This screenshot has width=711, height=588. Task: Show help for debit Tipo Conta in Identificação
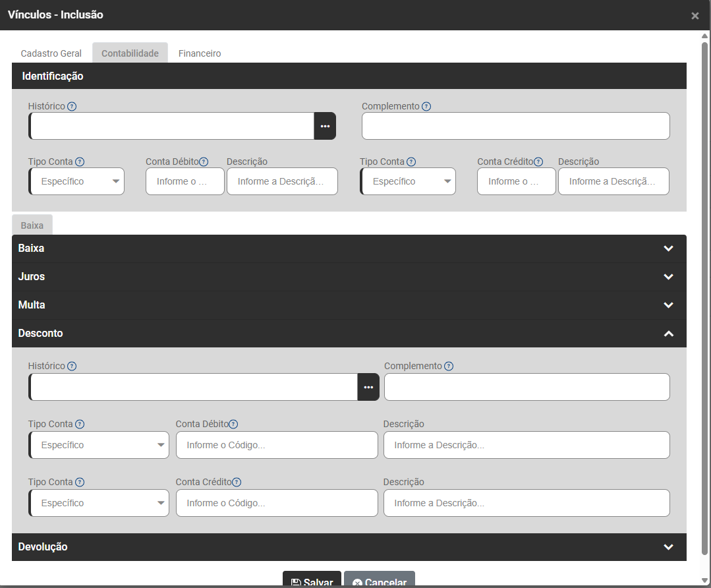tap(80, 162)
